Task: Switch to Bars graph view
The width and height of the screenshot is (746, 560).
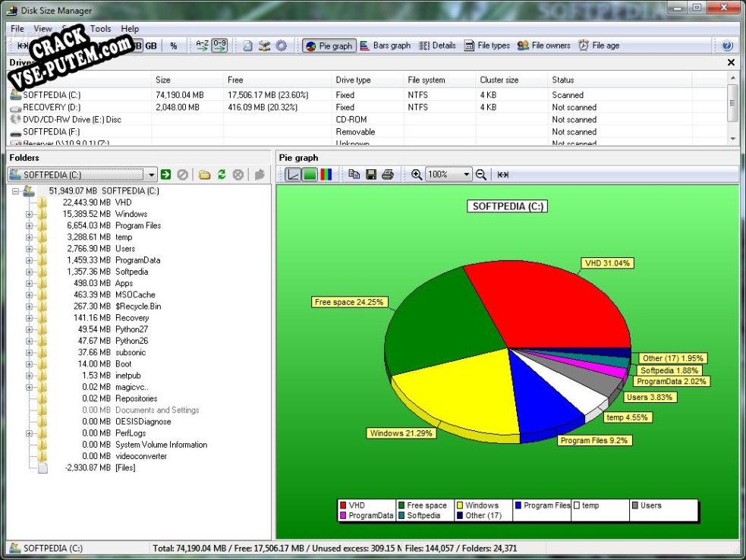Action: (386, 46)
